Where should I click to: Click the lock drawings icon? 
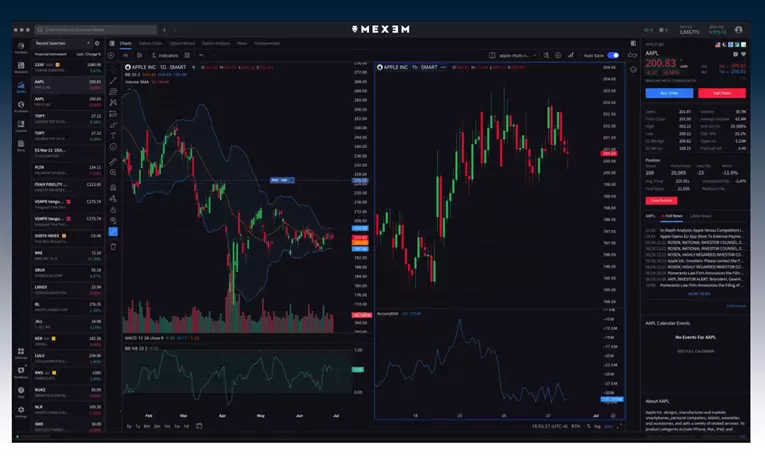click(113, 210)
